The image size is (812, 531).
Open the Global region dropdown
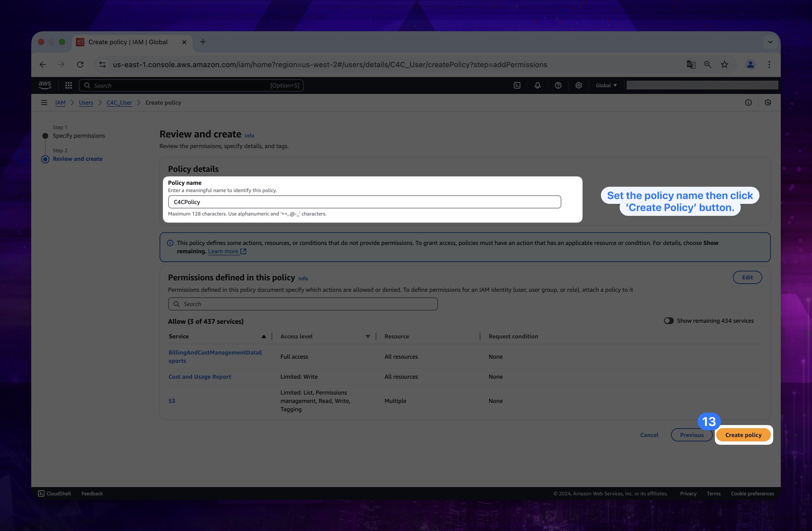point(606,85)
